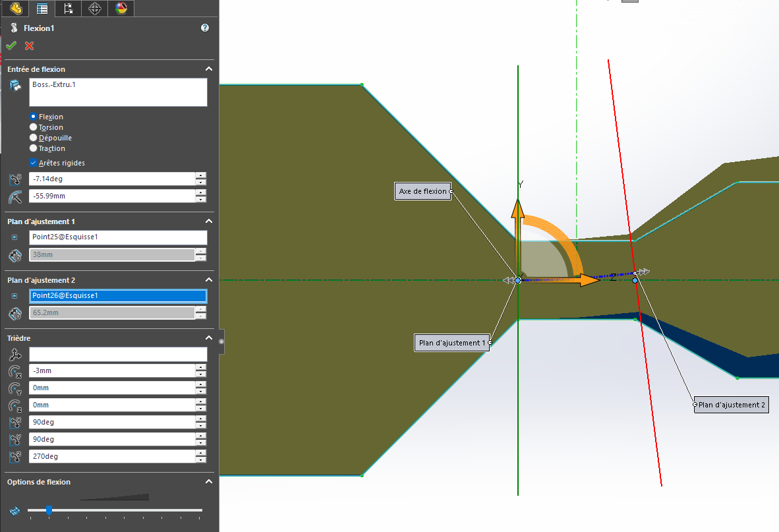The width and height of the screenshot is (779, 532).
Task: Collapse the Plan d'ajustement 2 section
Action: pyautogui.click(x=209, y=280)
